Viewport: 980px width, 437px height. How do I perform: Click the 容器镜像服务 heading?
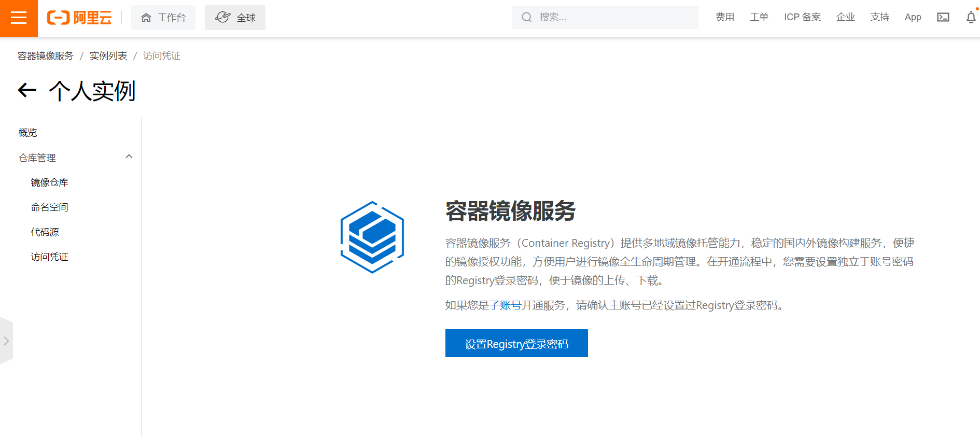[510, 211]
